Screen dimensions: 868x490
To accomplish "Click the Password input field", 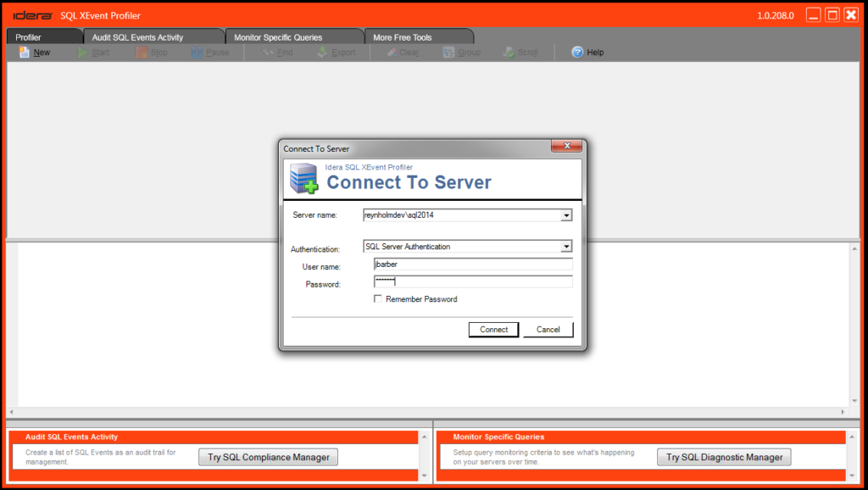I will click(473, 281).
